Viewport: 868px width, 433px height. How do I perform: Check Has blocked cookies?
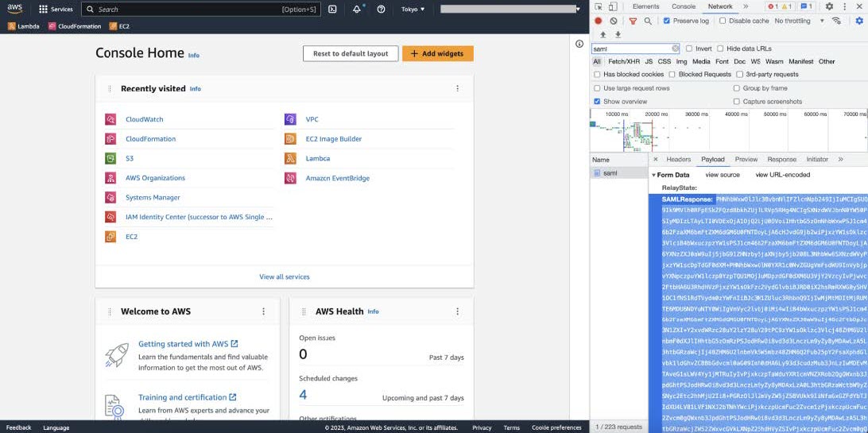597,74
